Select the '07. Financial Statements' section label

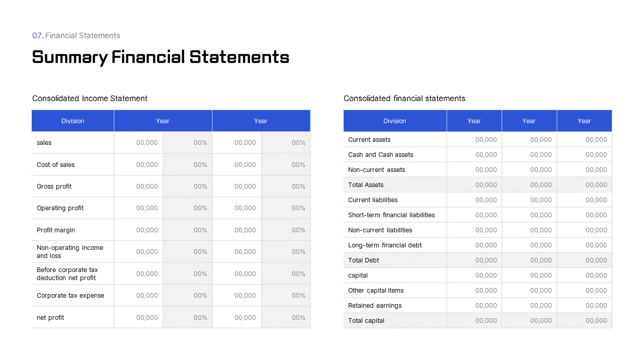click(x=76, y=36)
